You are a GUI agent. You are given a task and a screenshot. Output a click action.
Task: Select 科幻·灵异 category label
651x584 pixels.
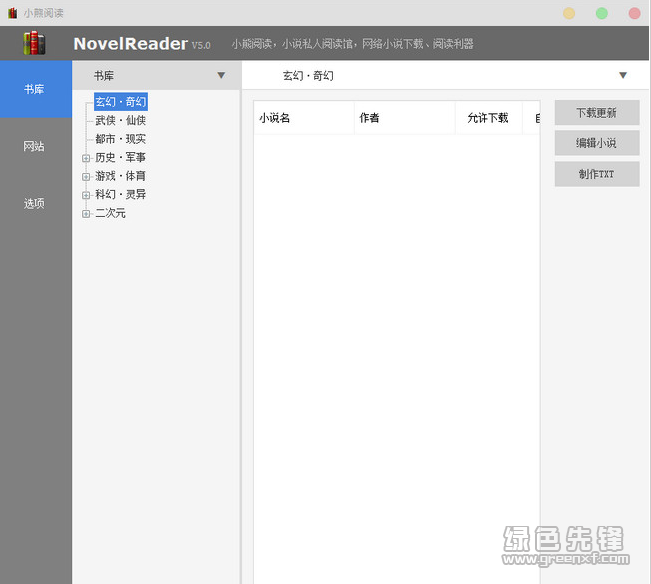pyautogui.click(x=120, y=194)
